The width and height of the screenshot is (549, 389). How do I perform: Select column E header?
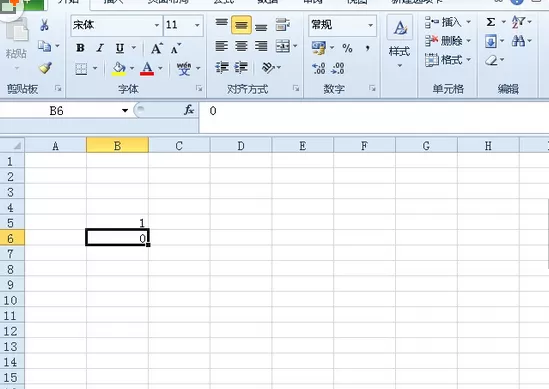[x=303, y=145]
